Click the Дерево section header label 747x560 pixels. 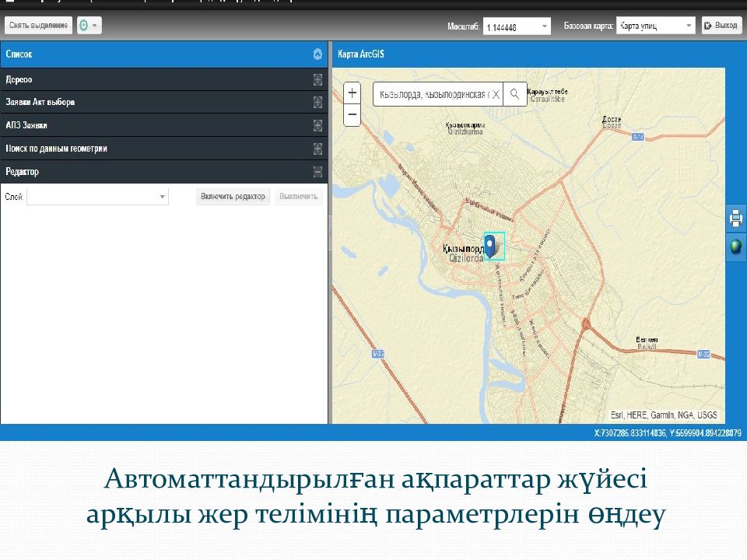[x=19, y=79]
